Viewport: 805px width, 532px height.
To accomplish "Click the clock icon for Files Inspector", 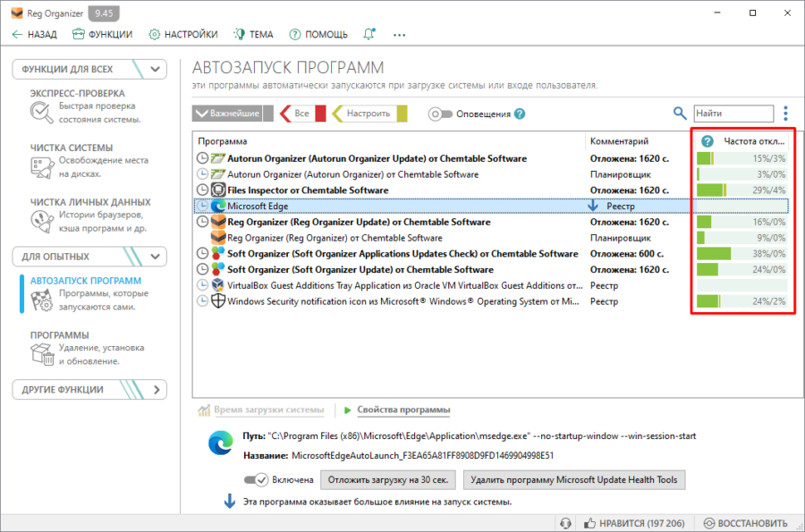I will click(x=203, y=190).
